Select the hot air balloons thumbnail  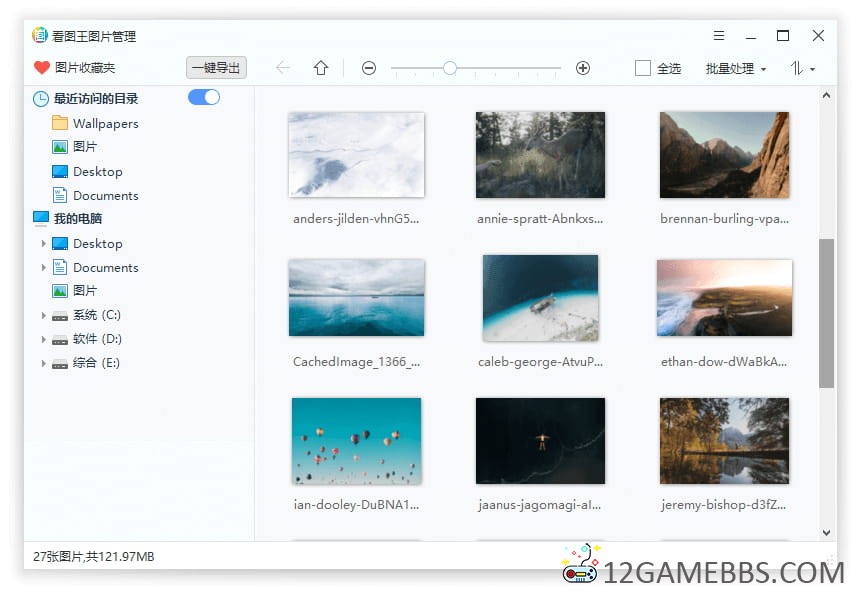356,441
